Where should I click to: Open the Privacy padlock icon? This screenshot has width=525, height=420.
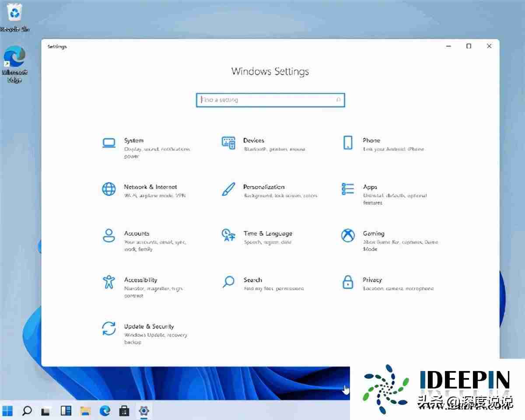tap(348, 282)
